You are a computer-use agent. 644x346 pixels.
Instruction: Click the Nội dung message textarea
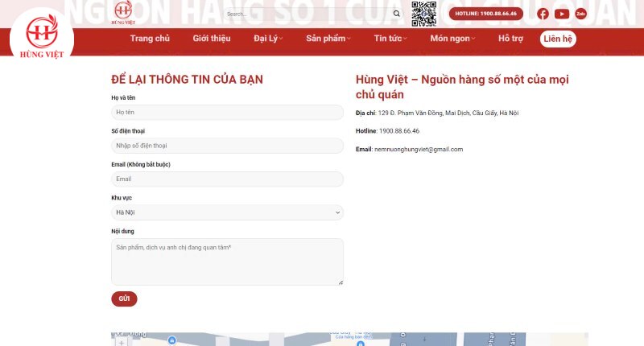point(227,262)
